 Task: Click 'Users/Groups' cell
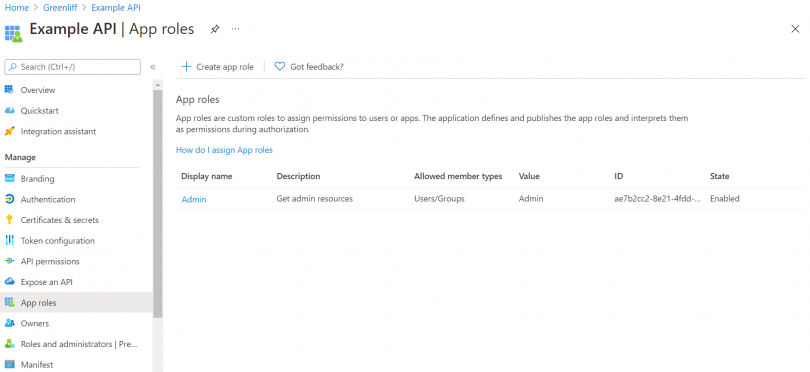click(x=439, y=198)
